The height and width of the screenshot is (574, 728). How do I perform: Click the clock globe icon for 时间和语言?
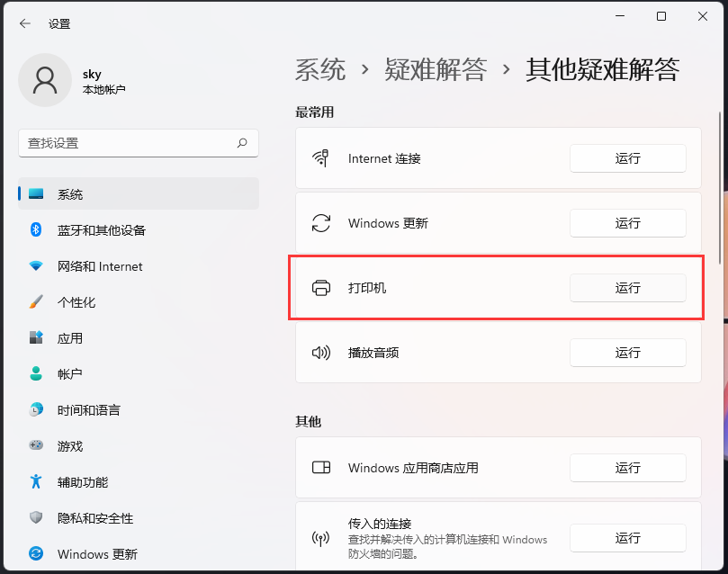tap(36, 409)
